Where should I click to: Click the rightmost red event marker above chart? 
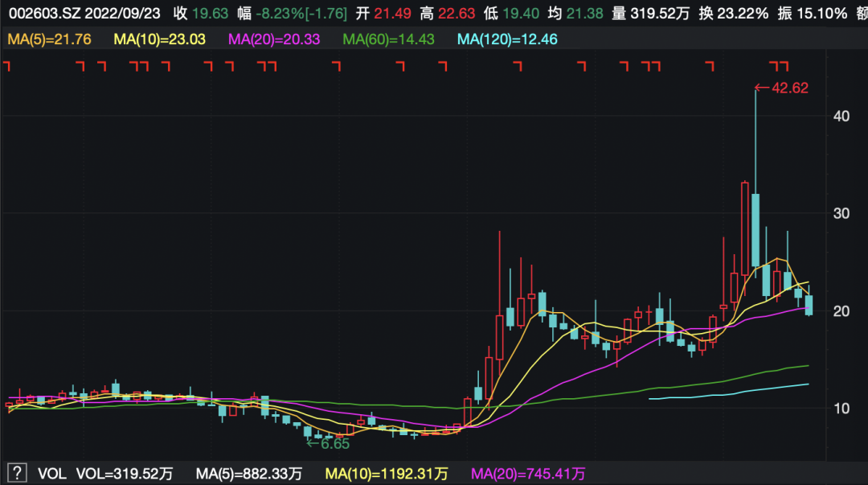coord(784,67)
